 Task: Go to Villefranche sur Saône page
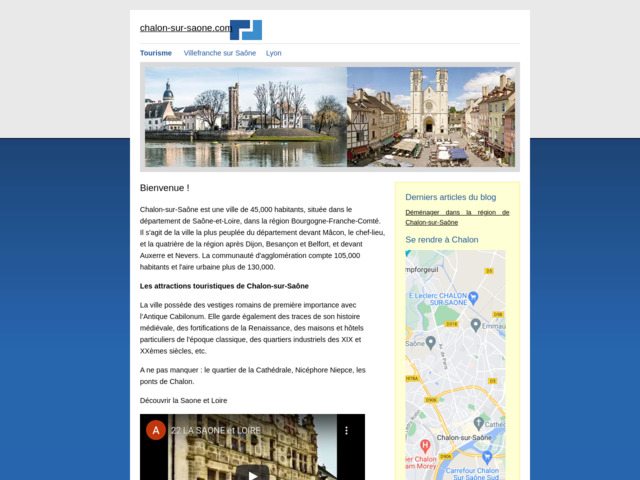(x=220, y=53)
